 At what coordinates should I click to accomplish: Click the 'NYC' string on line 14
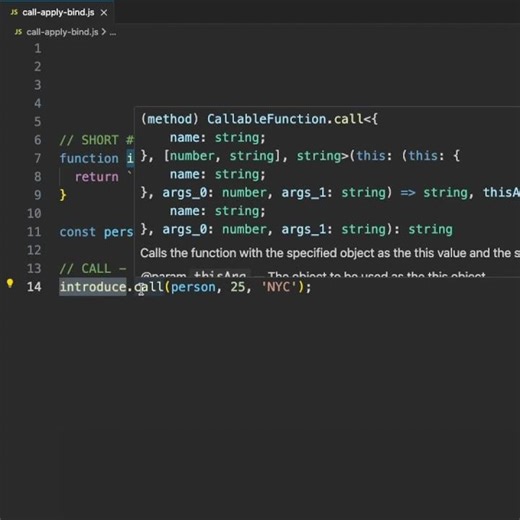[279, 287]
